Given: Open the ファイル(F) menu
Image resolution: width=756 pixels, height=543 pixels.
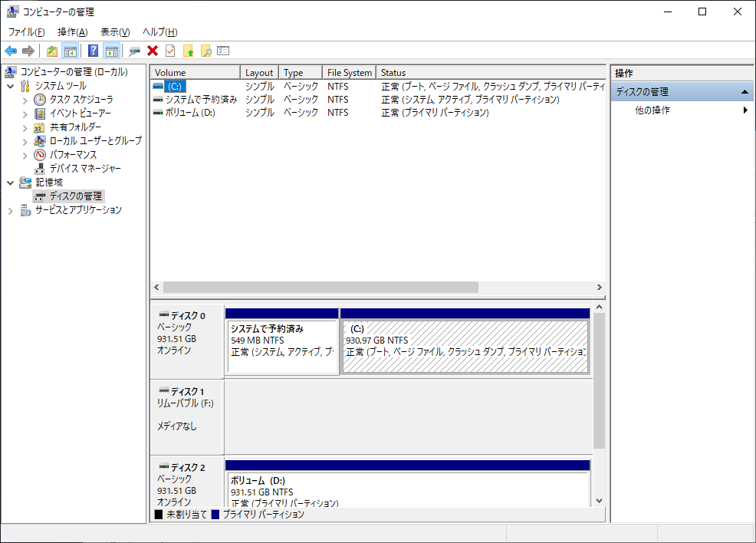Looking at the screenshot, I should point(27,32).
